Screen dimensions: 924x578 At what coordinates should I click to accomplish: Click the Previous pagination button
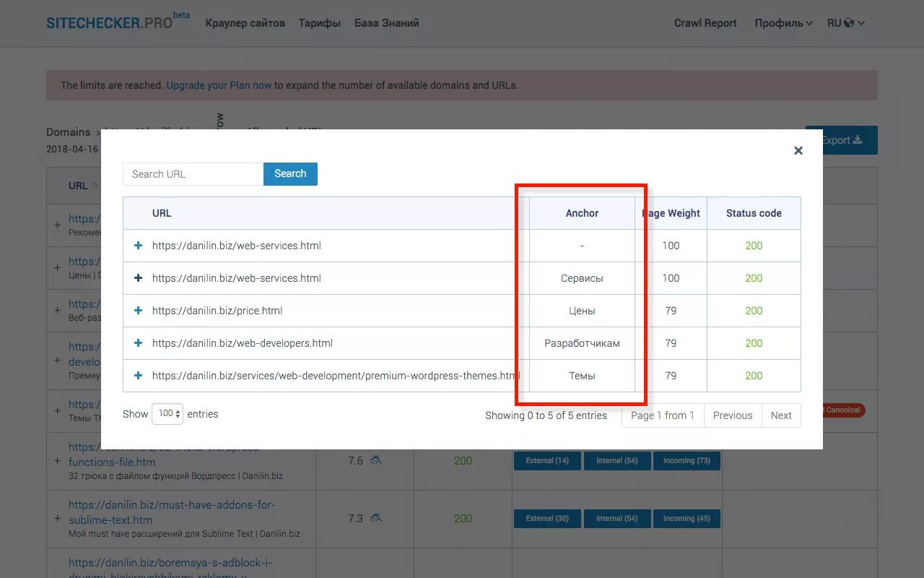733,415
